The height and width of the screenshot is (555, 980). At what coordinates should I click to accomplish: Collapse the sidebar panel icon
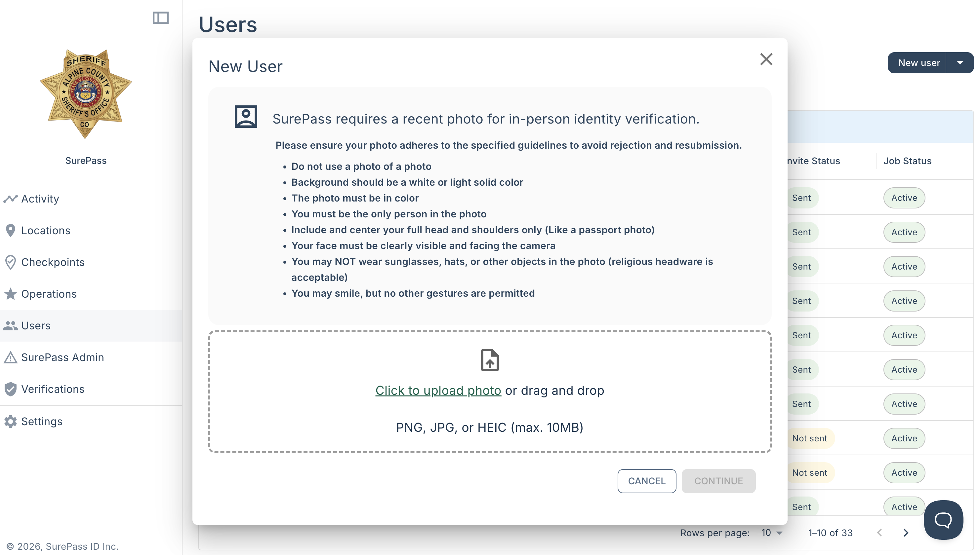pyautogui.click(x=161, y=18)
